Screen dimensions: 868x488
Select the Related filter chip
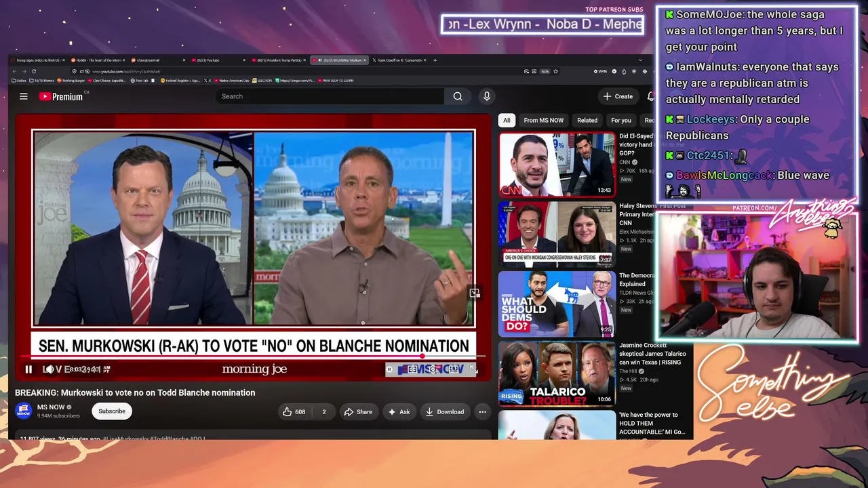click(587, 120)
